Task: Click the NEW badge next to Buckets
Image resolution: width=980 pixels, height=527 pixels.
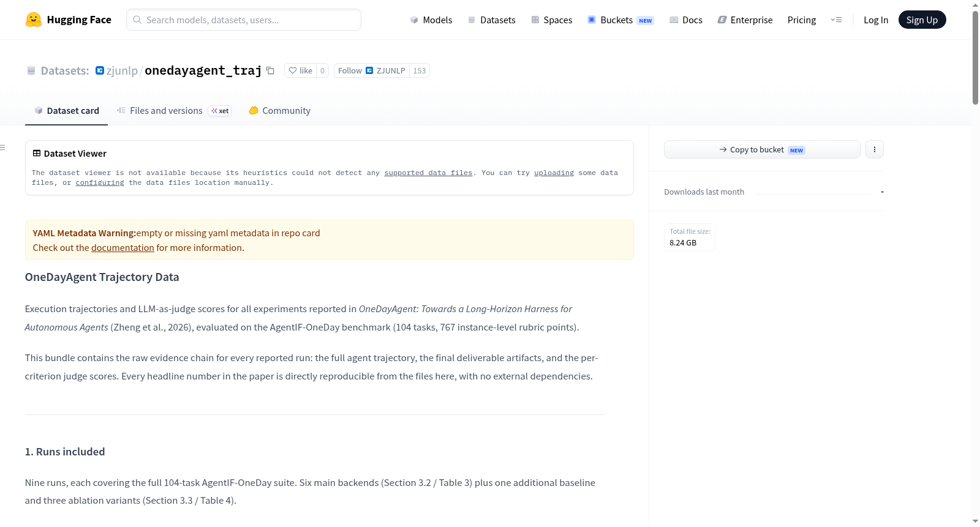Action: pos(646,20)
